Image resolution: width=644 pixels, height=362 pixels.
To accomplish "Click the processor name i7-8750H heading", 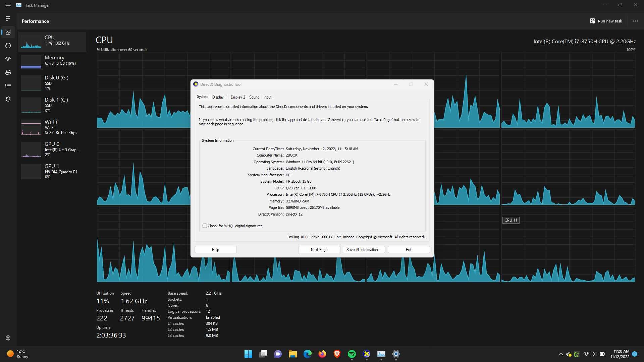I will 585,42.
